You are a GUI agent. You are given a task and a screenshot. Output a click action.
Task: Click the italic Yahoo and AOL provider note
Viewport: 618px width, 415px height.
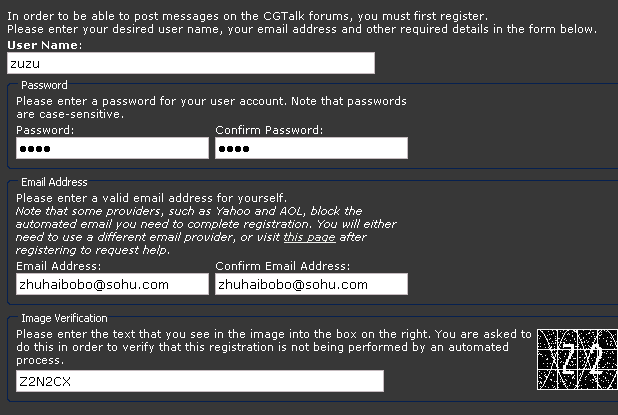point(206,231)
